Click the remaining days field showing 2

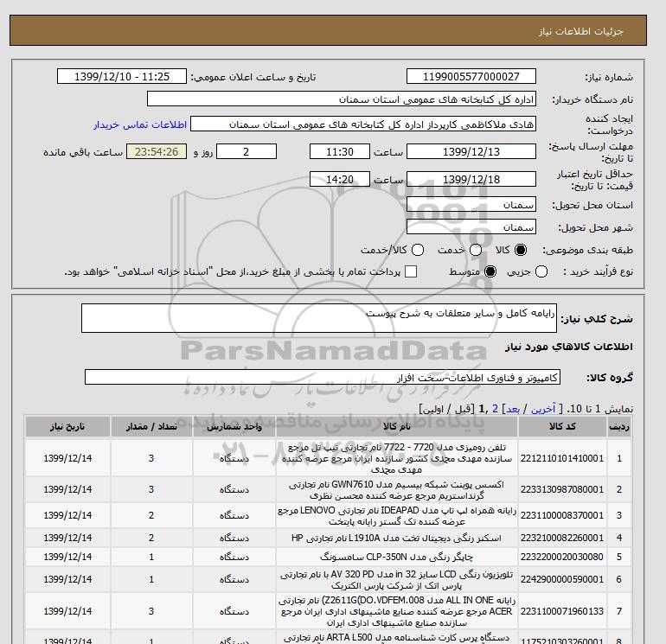click(247, 151)
